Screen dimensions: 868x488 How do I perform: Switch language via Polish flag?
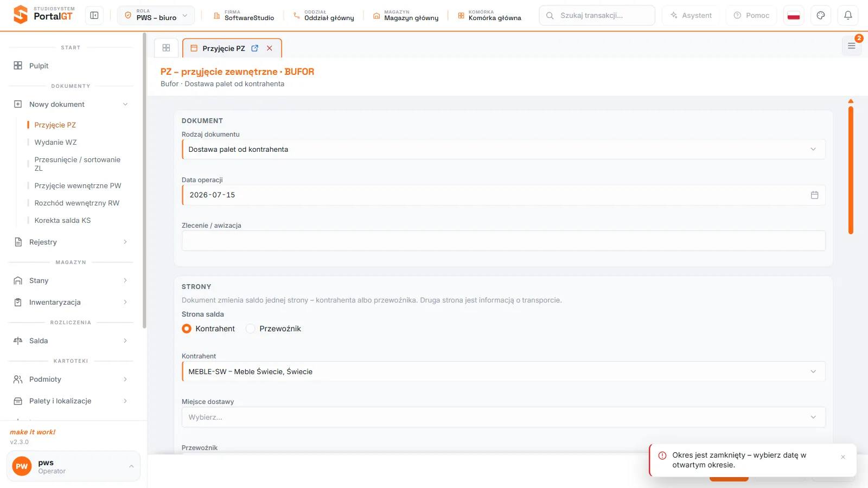coord(794,15)
